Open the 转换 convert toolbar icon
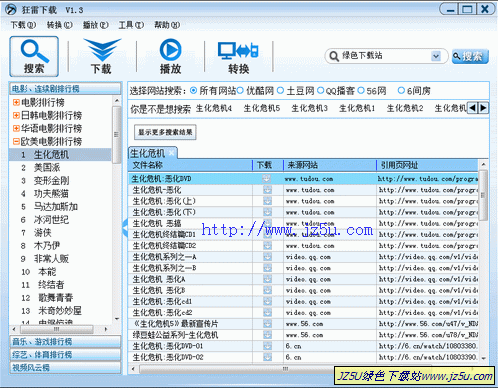Screen dimensions: 498x388 pyautogui.click(x=238, y=56)
